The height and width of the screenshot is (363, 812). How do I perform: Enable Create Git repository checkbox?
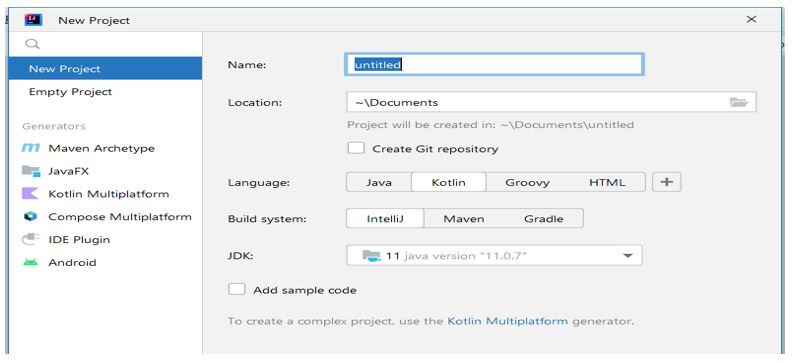point(356,149)
